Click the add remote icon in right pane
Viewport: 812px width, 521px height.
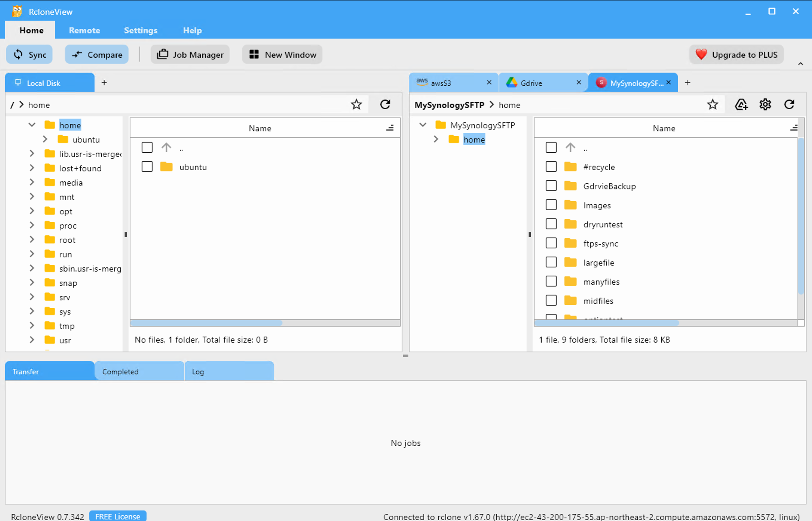pyautogui.click(x=741, y=104)
